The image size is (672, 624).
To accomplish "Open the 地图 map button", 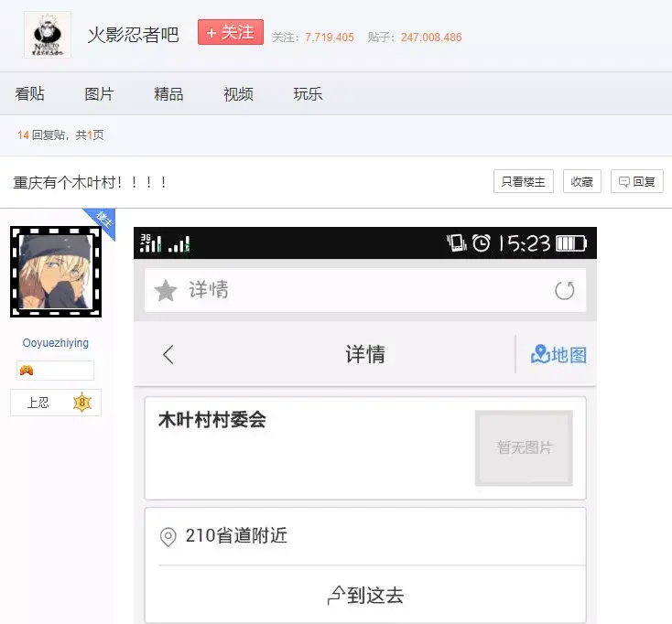I will point(558,355).
